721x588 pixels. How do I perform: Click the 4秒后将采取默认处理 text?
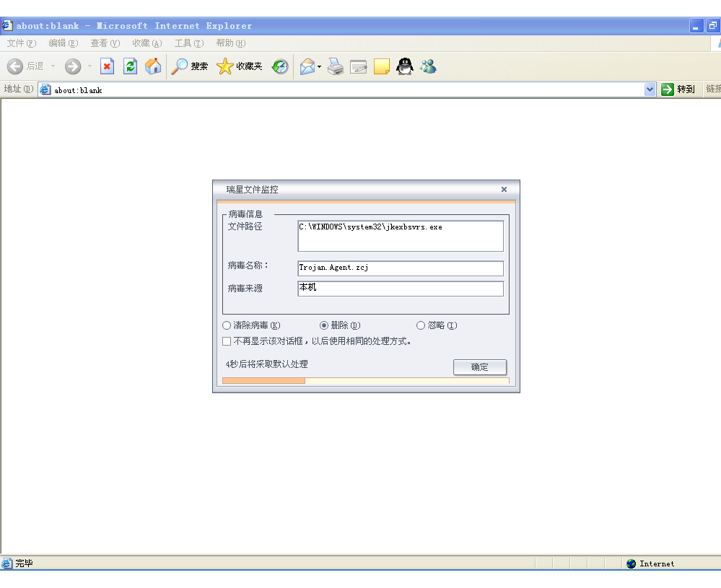[x=267, y=364]
